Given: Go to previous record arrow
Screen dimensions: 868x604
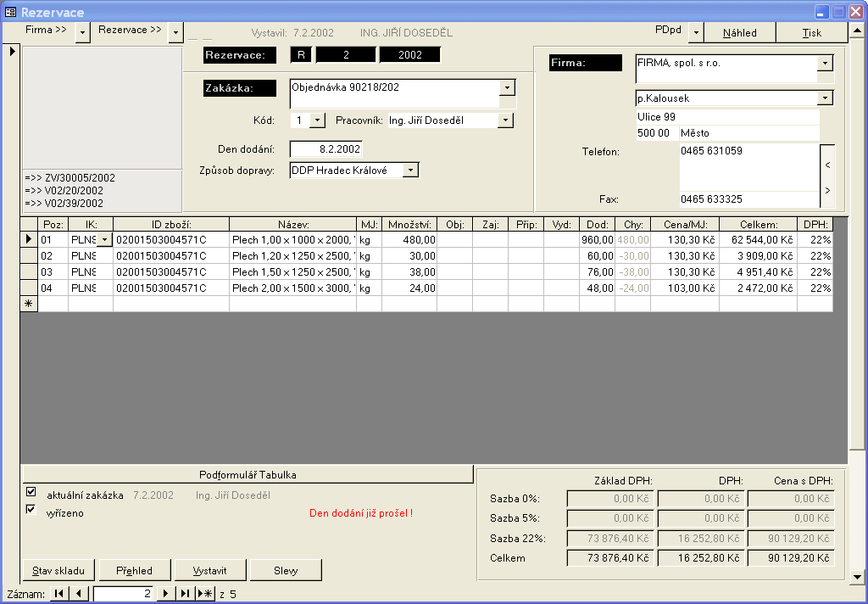Looking at the screenshot, I should 79,594.
